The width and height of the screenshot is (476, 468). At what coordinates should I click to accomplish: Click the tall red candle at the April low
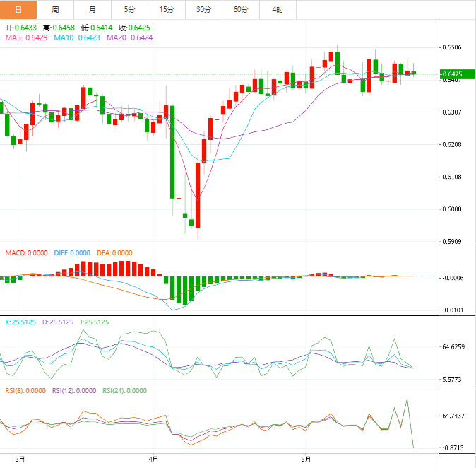pos(198,195)
